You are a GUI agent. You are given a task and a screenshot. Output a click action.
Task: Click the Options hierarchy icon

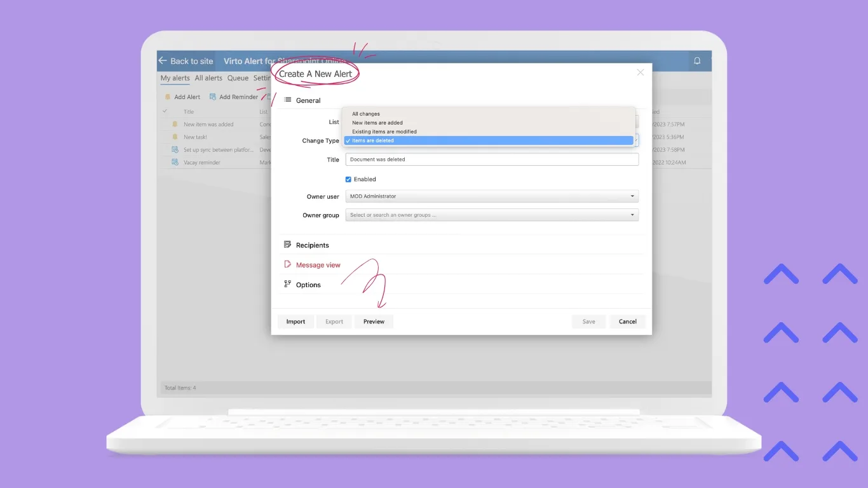(287, 285)
